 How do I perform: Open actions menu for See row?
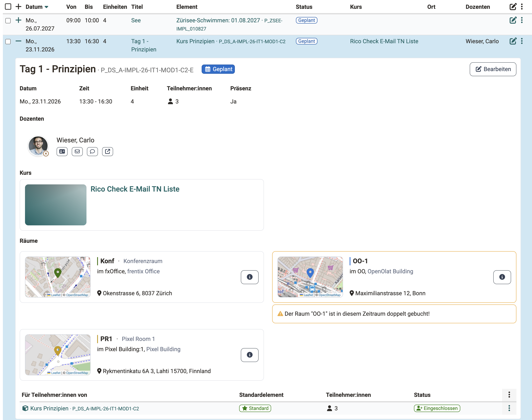click(522, 20)
